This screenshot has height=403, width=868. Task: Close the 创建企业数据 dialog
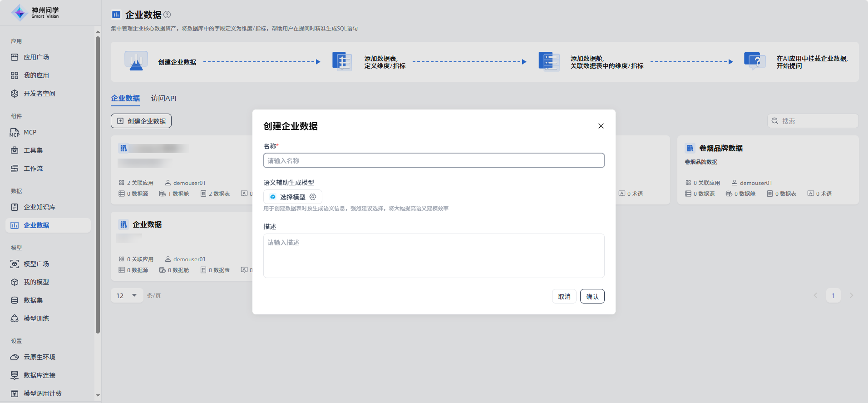[601, 126]
